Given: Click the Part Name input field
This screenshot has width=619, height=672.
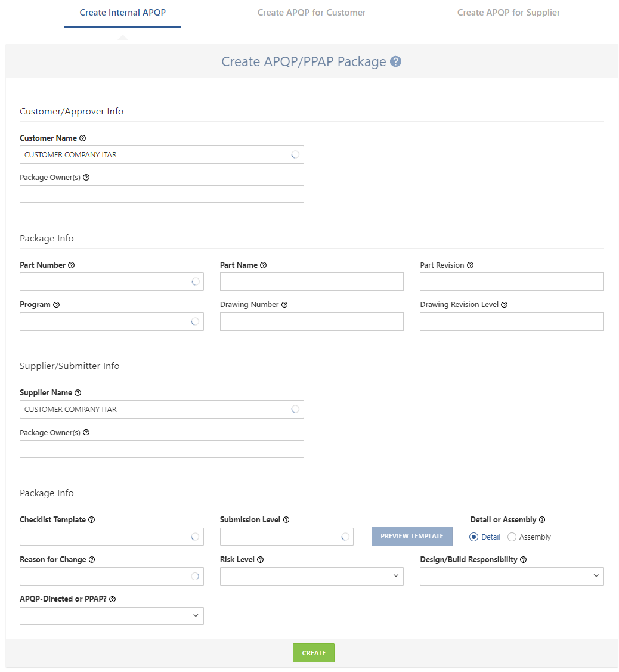Looking at the screenshot, I should (x=312, y=281).
